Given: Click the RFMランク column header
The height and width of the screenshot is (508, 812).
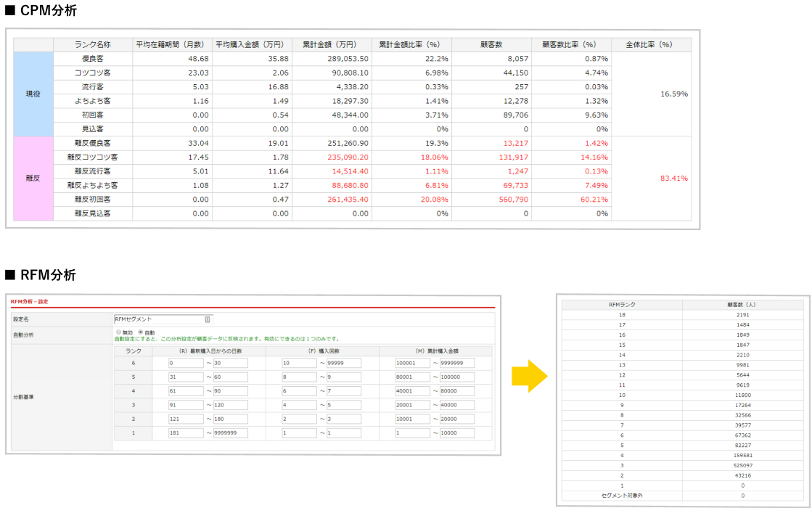Looking at the screenshot, I should click(x=622, y=305).
